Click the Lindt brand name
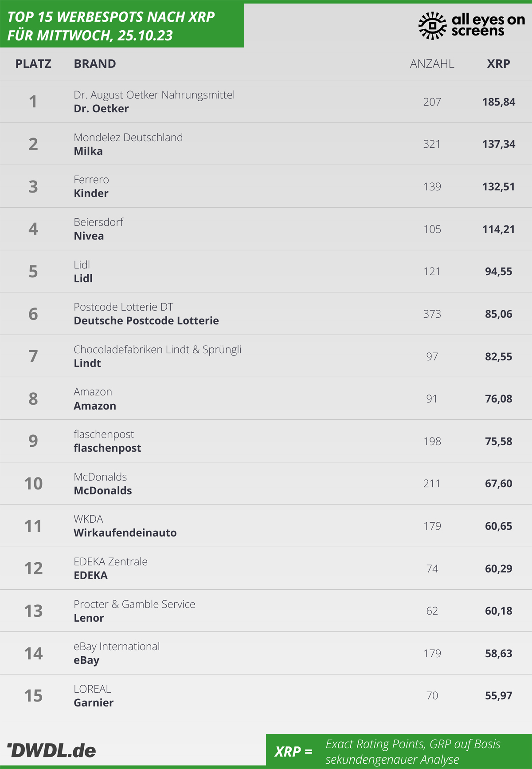The width and height of the screenshot is (532, 769). point(87,363)
